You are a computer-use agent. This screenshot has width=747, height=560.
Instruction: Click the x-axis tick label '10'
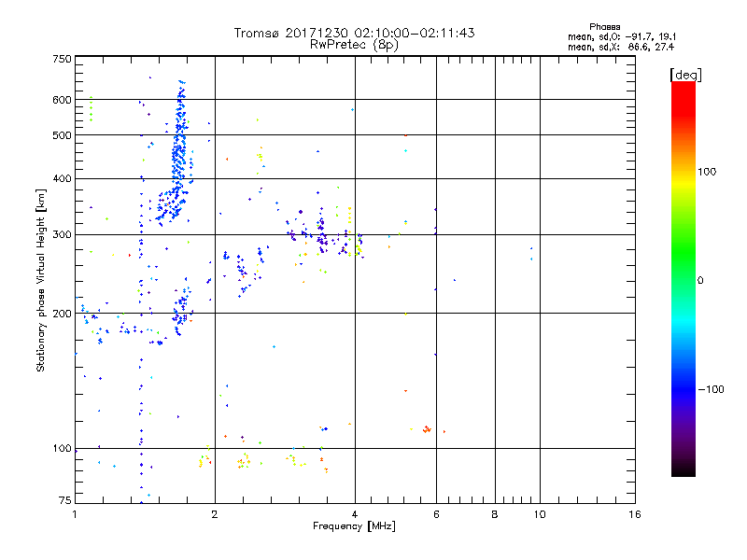[x=540, y=514]
